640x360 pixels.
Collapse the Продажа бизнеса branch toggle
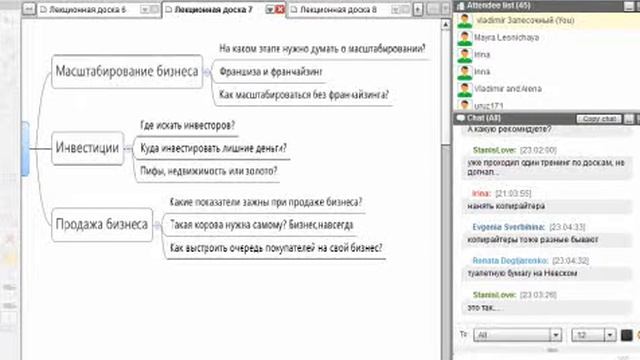(x=157, y=225)
